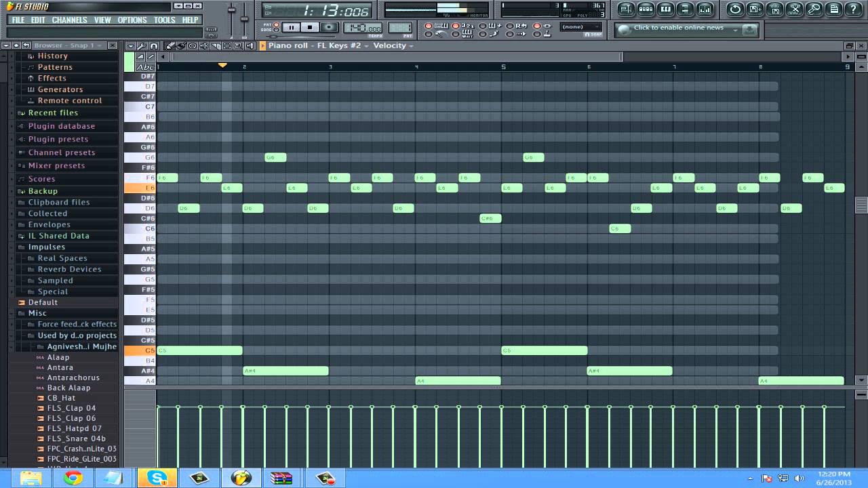Open the browser options menu arrow
Viewport: 868px width, 488px height.
point(5,45)
